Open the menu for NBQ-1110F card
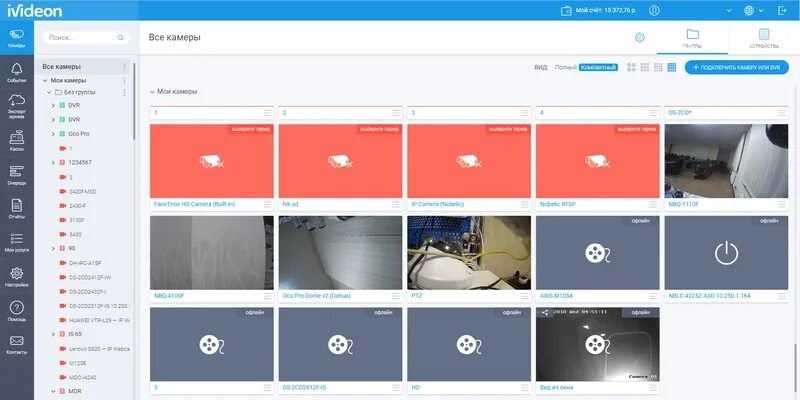This screenshot has height=400, width=800. 782,204
